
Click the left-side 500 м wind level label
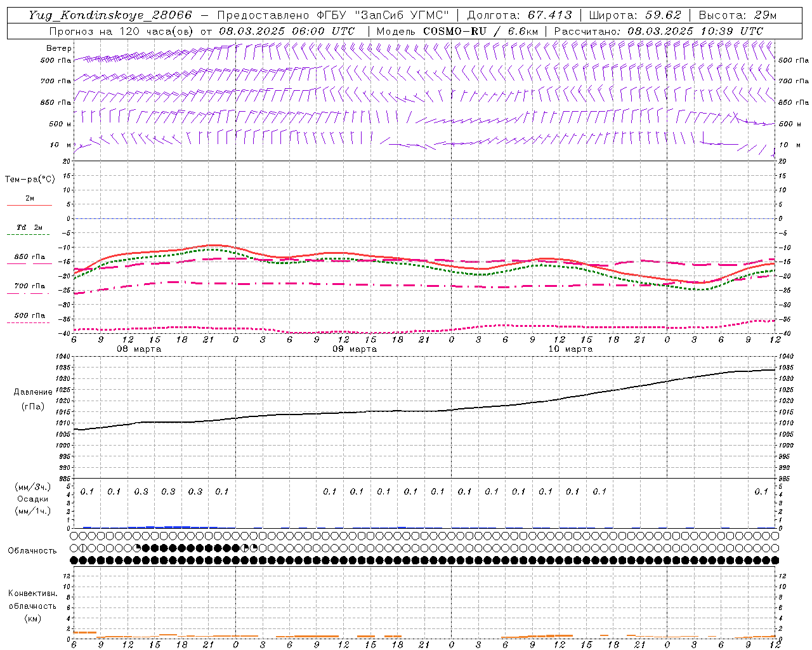(60, 124)
